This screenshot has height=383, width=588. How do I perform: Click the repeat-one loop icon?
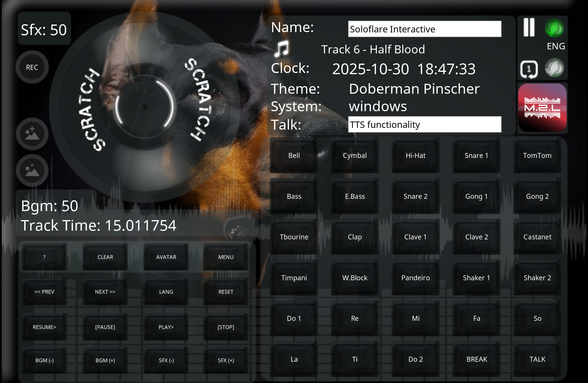pos(529,69)
